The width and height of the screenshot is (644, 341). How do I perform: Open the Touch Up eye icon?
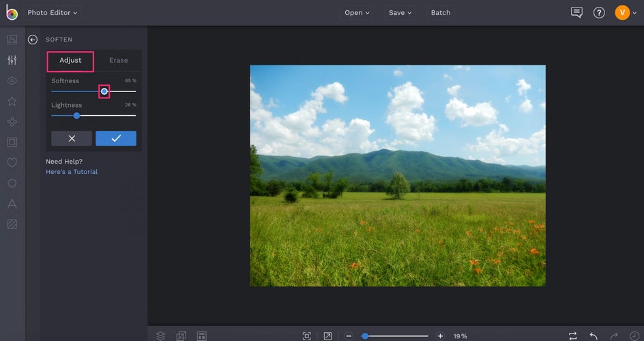pyautogui.click(x=12, y=80)
